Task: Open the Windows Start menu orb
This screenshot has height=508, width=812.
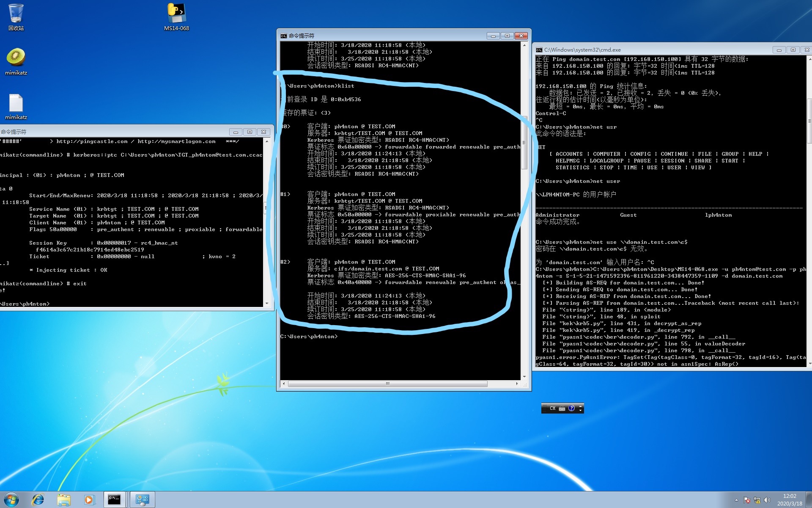Action: tap(11, 500)
